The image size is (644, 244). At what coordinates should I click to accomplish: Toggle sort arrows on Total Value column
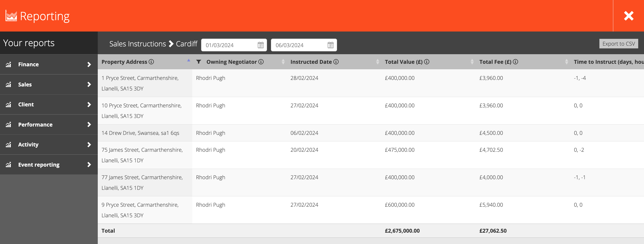tap(472, 62)
